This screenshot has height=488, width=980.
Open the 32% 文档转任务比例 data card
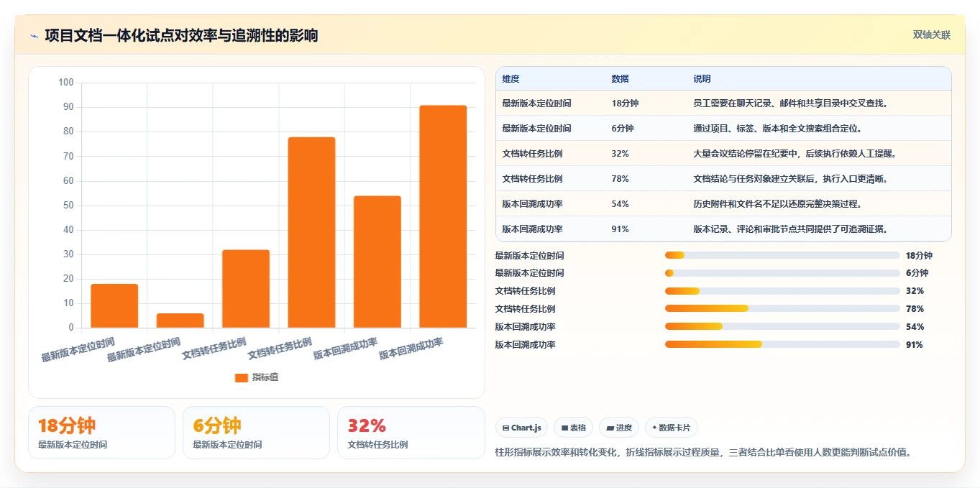pos(411,433)
